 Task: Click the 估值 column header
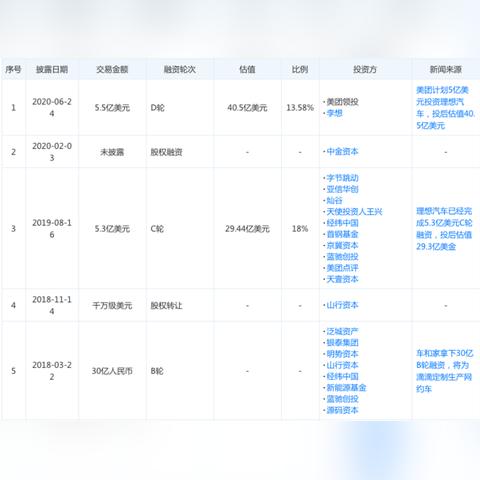[247, 69]
